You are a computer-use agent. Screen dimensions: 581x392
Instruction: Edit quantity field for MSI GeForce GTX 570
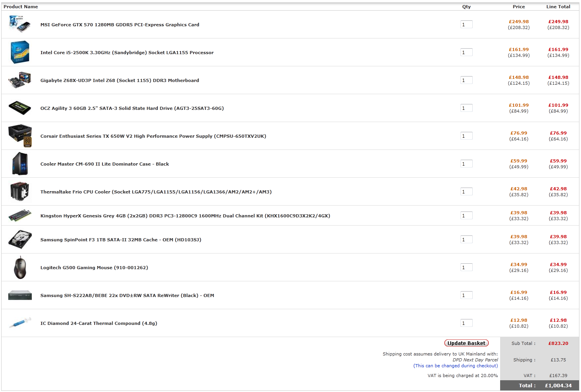pyautogui.click(x=466, y=25)
